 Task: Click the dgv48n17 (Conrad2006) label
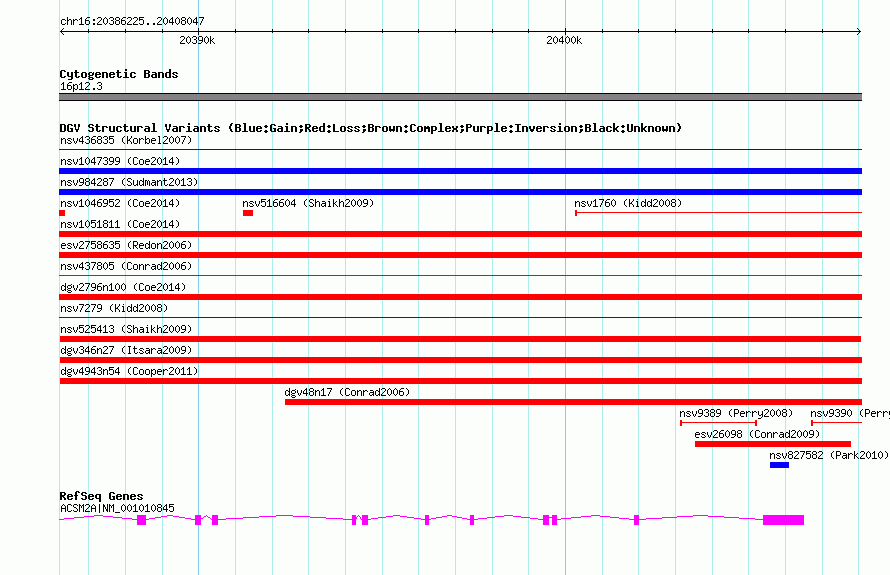point(347,392)
